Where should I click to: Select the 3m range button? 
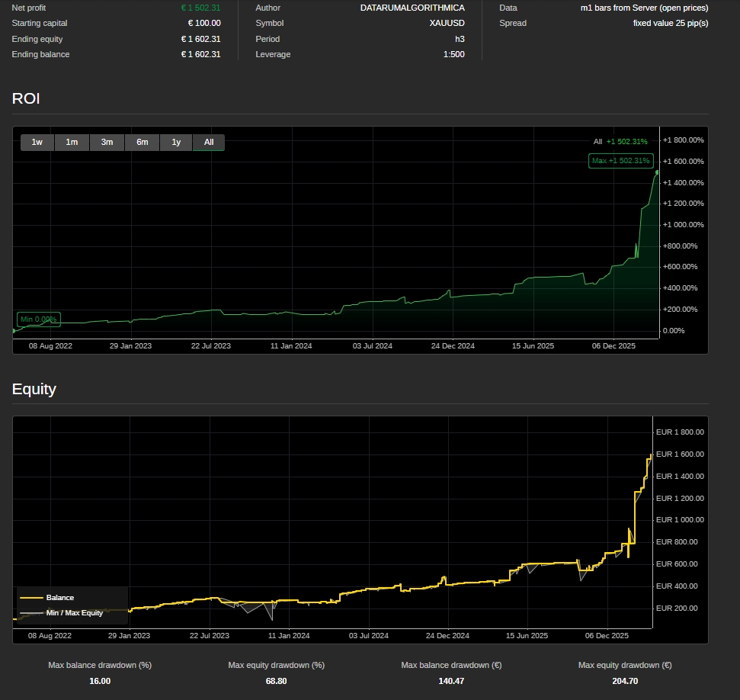tap(107, 142)
